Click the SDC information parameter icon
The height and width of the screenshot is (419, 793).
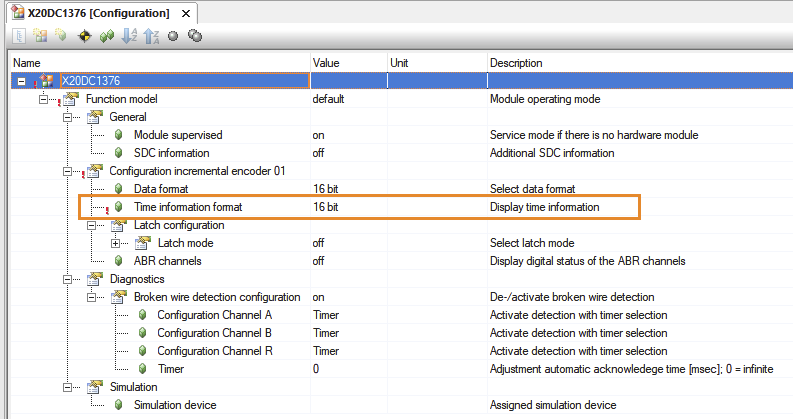[118, 153]
